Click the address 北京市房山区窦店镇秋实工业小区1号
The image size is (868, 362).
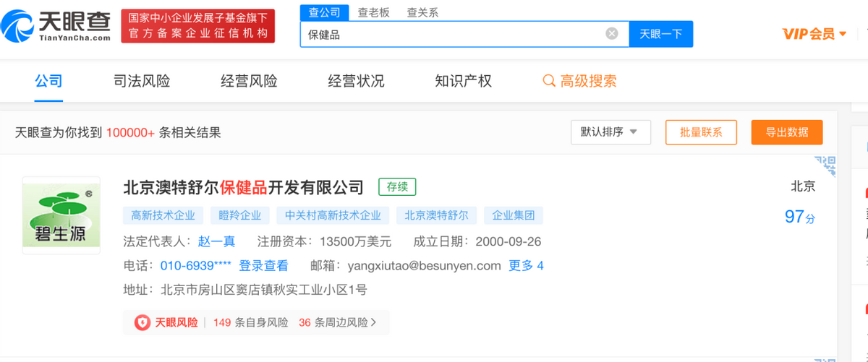coord(263,290)
